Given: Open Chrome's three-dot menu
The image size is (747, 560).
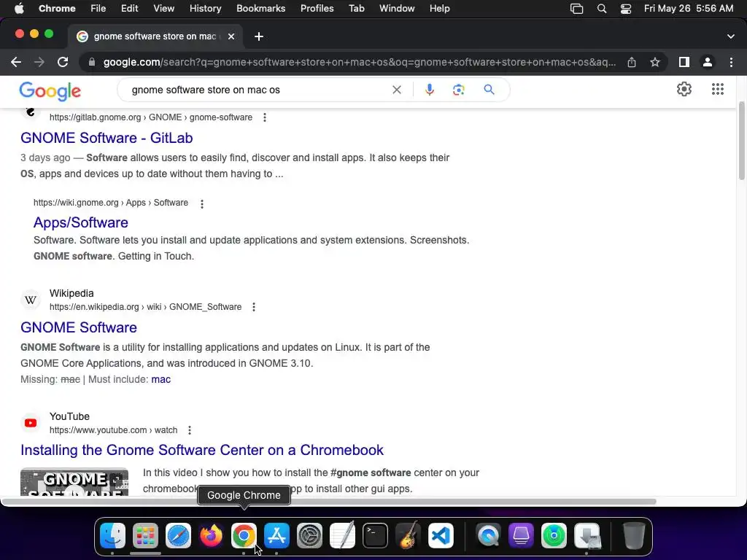Looking at the screenshot, I should tap(731, 62).
